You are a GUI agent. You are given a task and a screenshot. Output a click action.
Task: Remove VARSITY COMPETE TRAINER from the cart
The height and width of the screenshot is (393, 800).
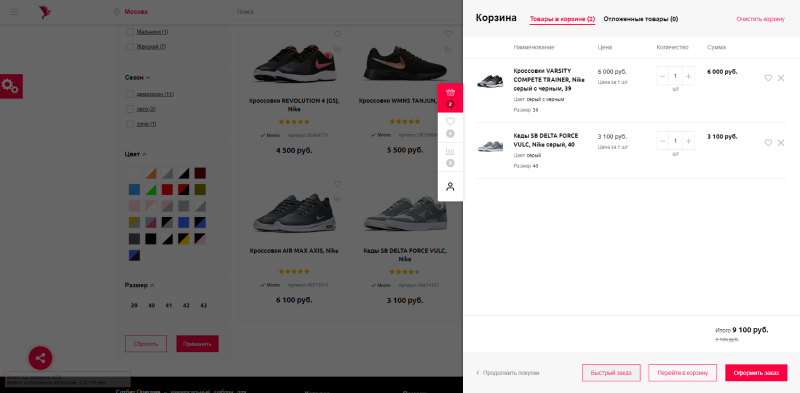(781, 78)
